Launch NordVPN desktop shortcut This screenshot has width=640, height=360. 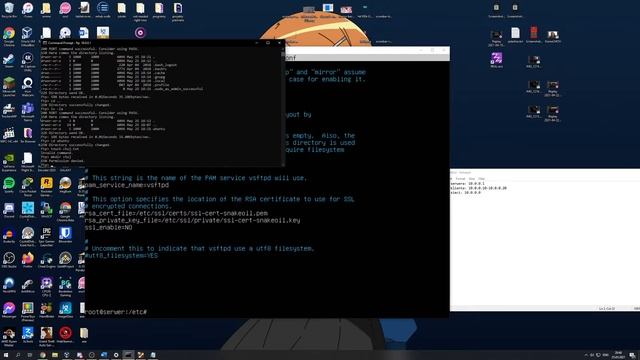click(x=9, y=285)
